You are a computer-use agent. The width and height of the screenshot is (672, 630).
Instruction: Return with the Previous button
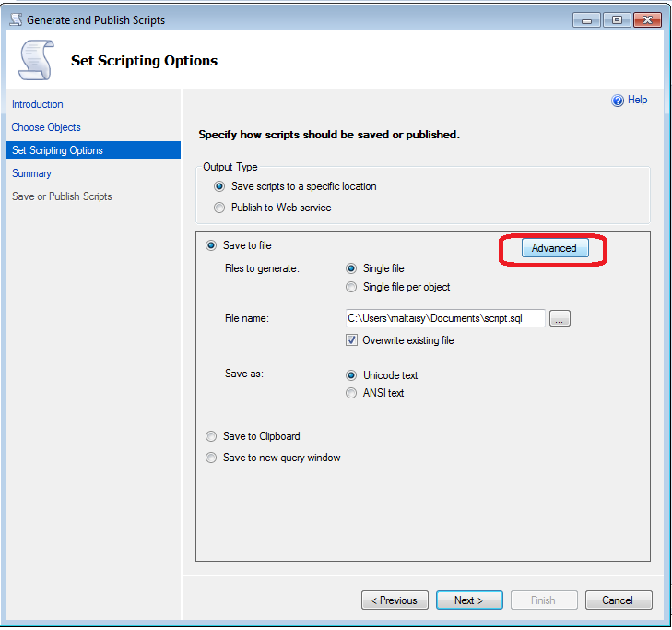pos(395,600)
